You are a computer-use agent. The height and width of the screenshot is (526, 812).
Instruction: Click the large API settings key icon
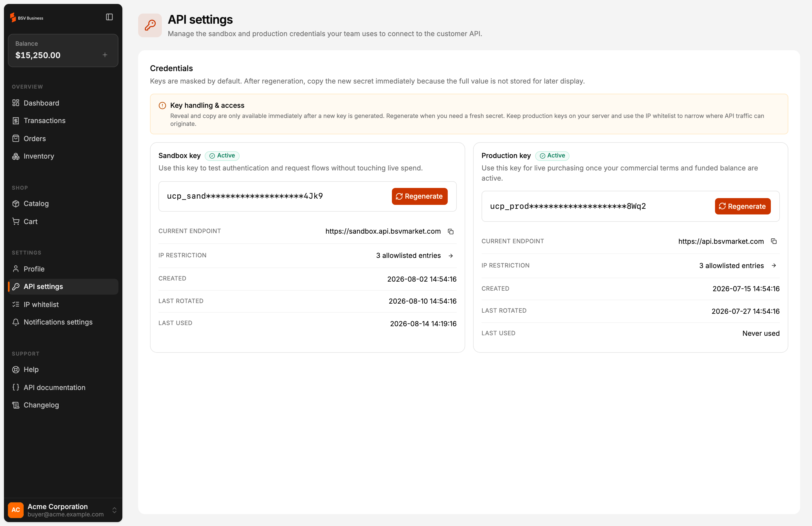(150, 25)
